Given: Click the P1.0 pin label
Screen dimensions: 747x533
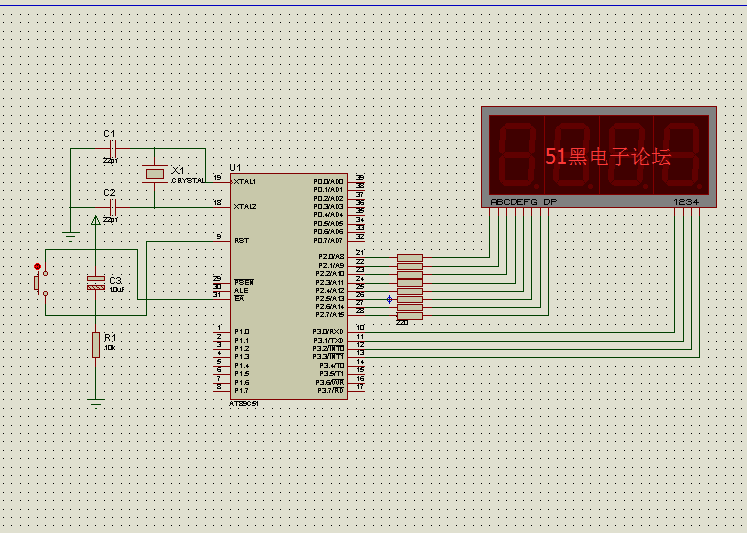Looking at the screenshot, I should point(242,332).
